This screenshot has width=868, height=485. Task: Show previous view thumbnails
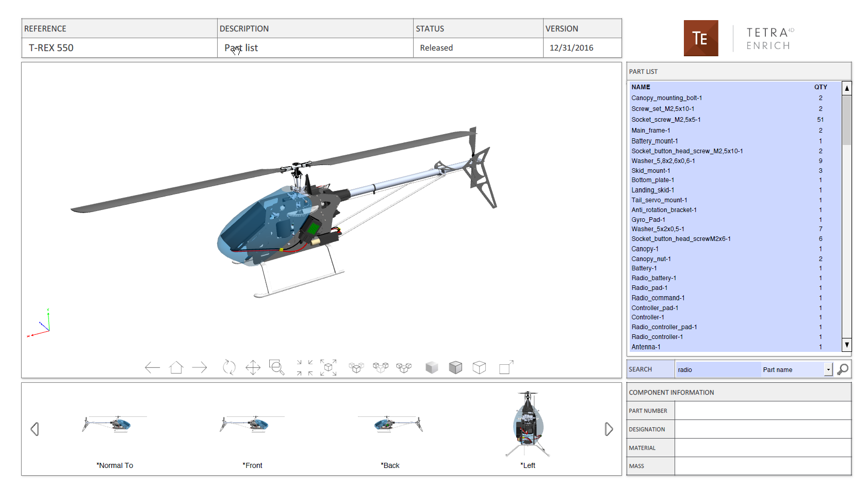35,429
